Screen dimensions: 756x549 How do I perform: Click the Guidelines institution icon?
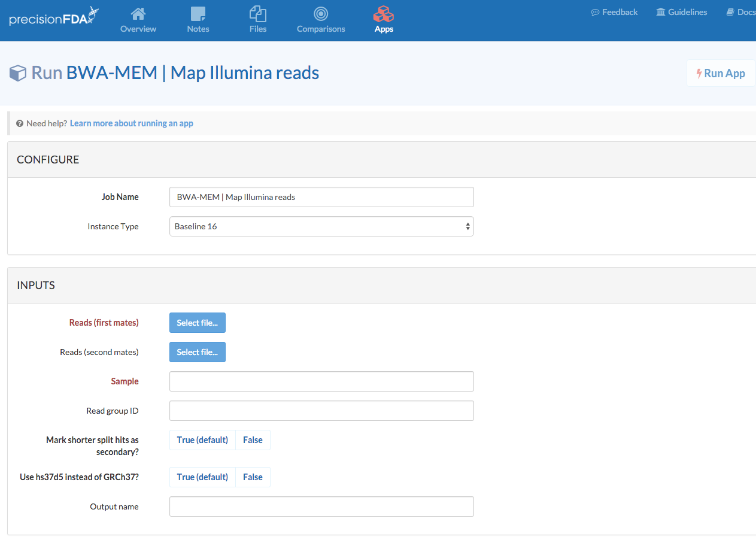tap(661, 12)
